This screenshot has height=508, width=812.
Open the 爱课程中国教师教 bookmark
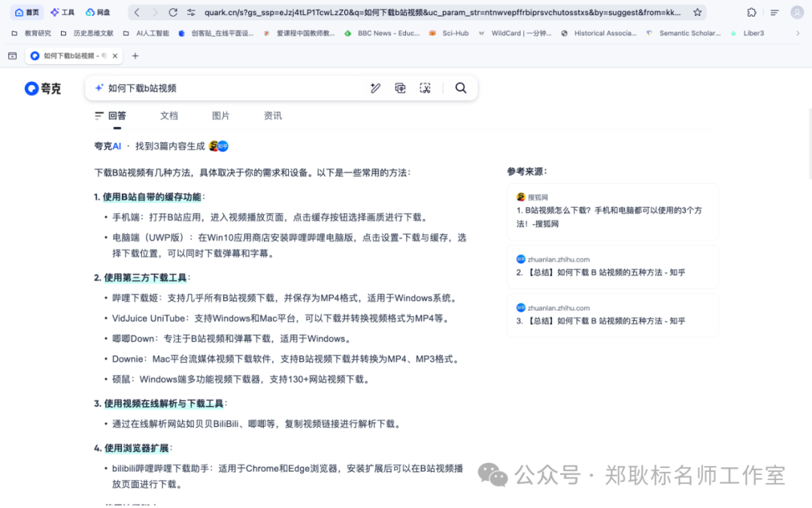click(298, 33)
